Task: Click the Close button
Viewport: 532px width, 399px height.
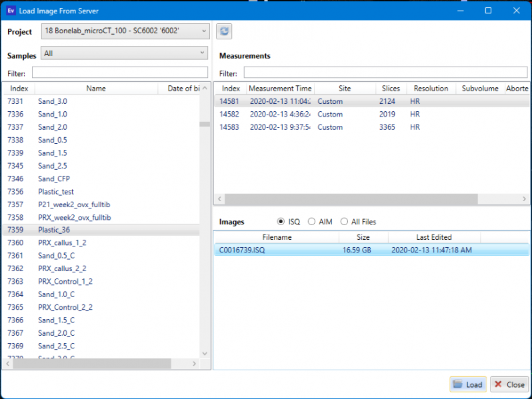Action: pyautogui.click(x=509, y=384)
